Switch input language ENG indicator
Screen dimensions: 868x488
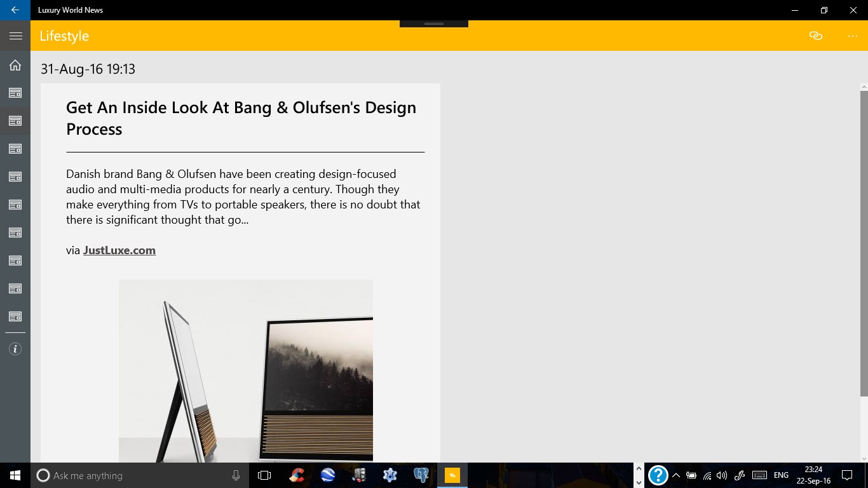click(781, 475)
